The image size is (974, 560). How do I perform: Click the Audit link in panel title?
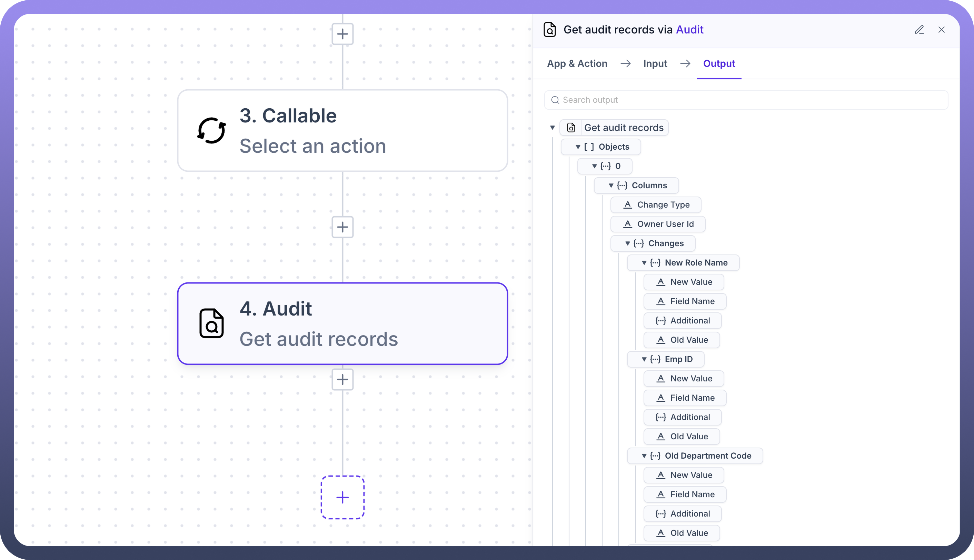pos(689,30)
